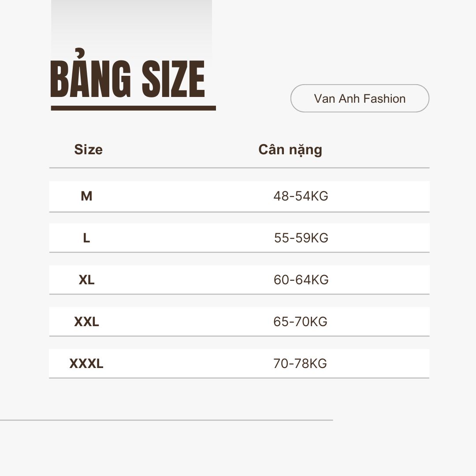Click the 60-64KG weight value
476x476 pixels.
click(x=301, y=280)
